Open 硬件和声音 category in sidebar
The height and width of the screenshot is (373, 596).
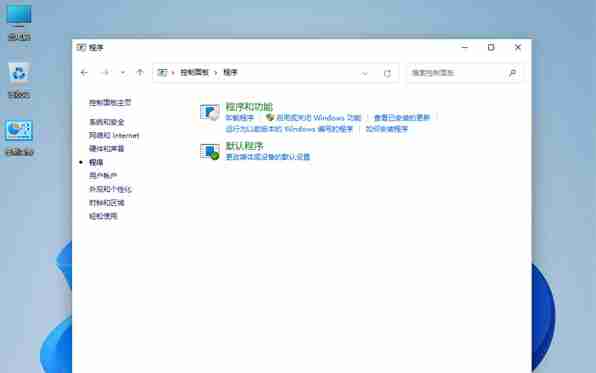[x=106, y=149]
